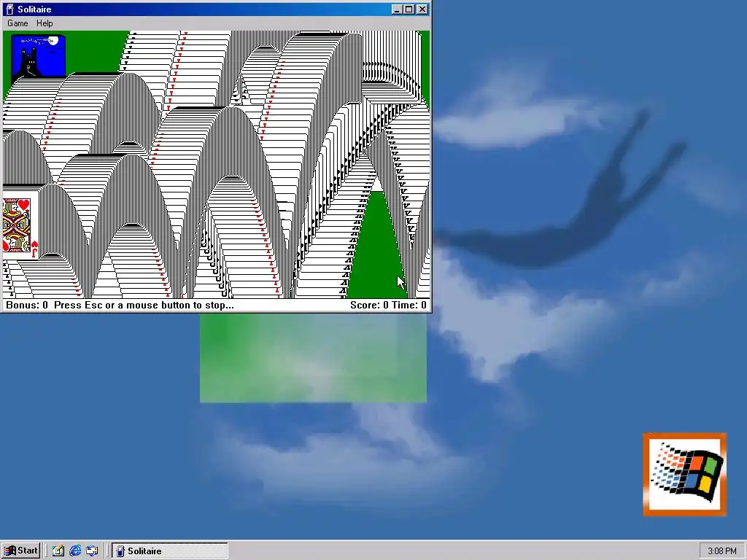This screenshot has width=747, height=560.
Task: Open the Windows Start menu
Action: pos(20,551)
